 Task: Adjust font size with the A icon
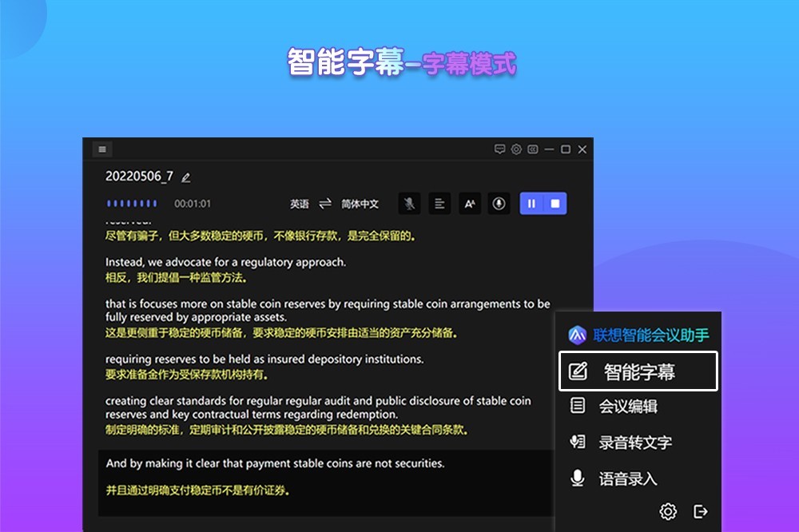coord(469,204)
